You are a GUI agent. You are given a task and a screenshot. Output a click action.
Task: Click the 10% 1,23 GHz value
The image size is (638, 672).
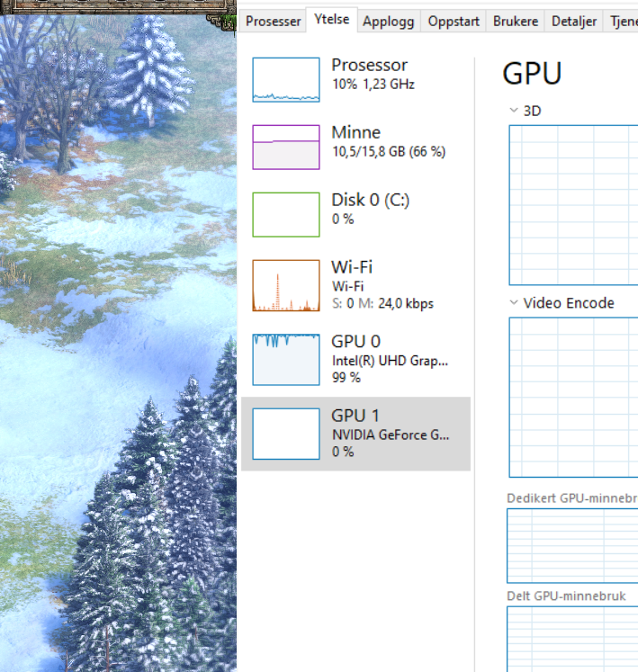point(373,84)
